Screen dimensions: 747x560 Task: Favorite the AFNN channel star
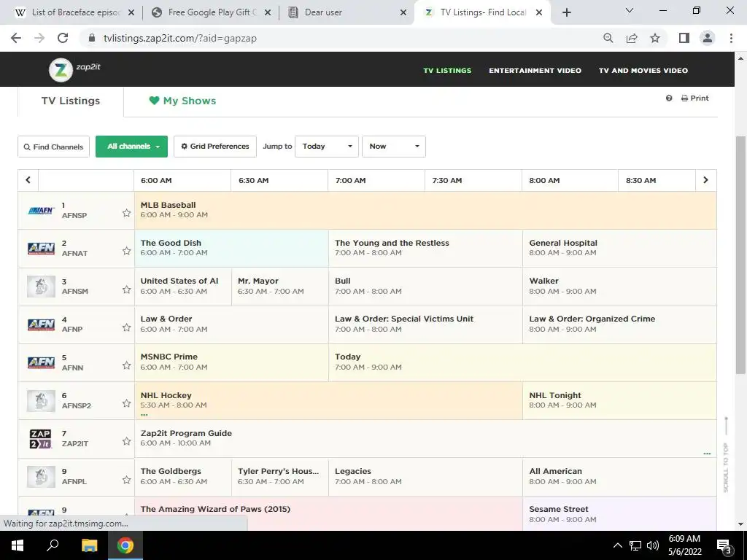click(126, 365)
